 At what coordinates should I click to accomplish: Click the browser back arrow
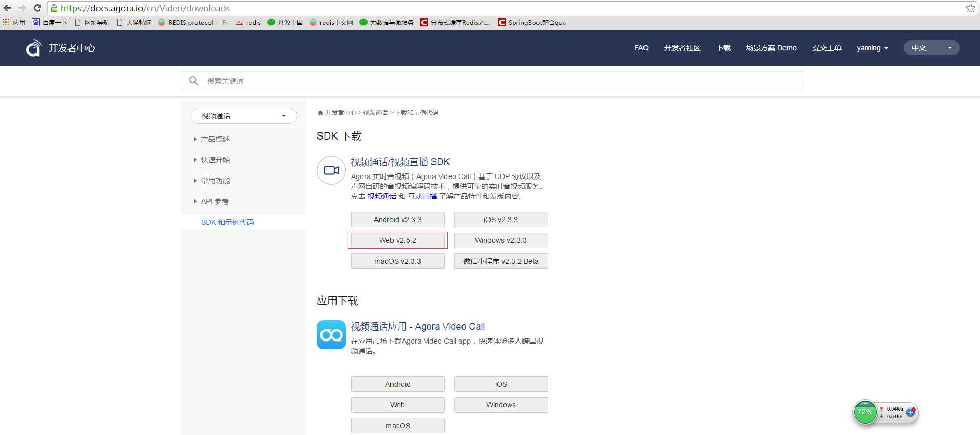tap(7, 8)
